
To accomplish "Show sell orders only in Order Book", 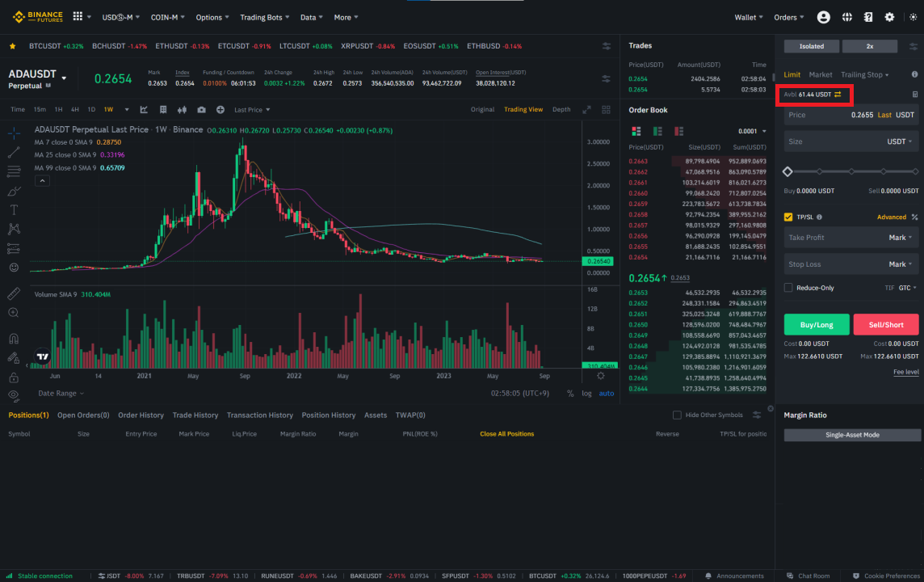I will pos(678,131).
